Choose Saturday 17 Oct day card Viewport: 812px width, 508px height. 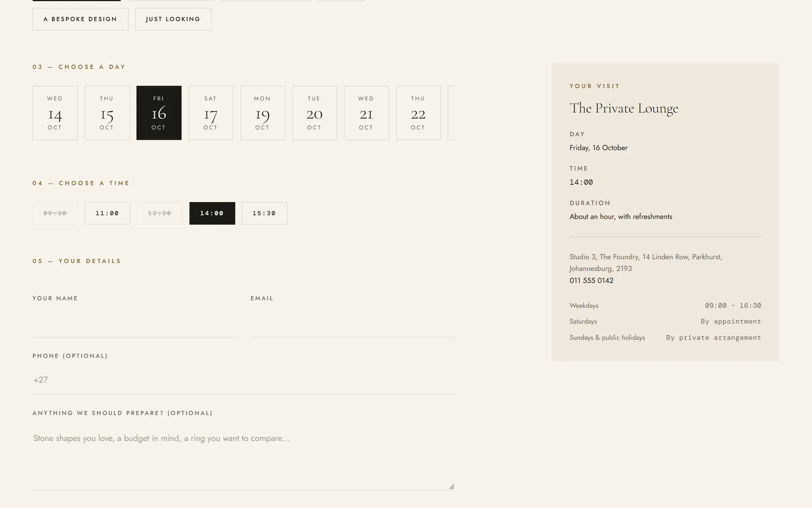[x=211, y=113]
